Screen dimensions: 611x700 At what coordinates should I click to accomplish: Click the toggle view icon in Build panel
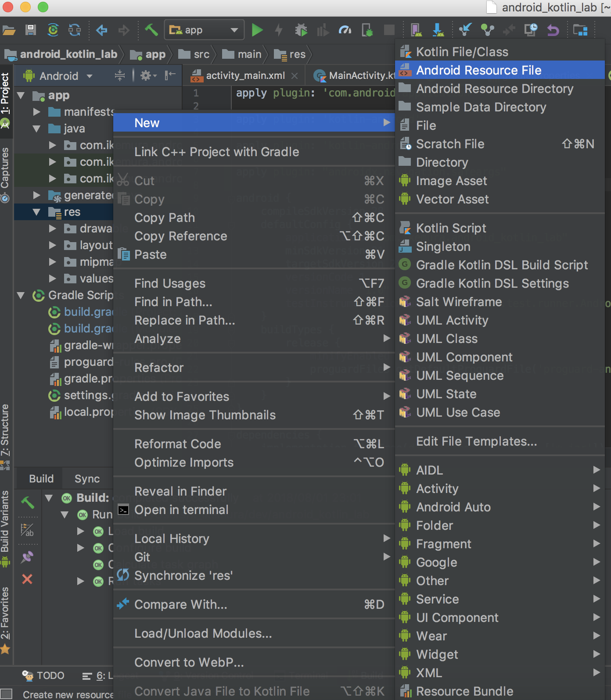pos(27,530)
